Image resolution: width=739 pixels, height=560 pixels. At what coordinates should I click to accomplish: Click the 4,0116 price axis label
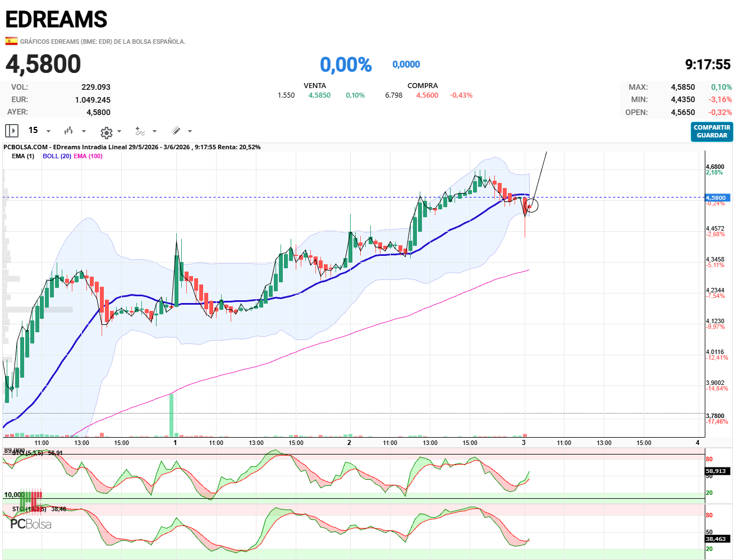(715, 352)
